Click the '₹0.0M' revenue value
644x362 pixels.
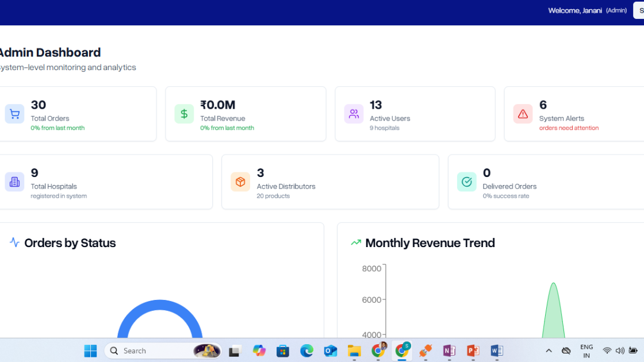218,105
